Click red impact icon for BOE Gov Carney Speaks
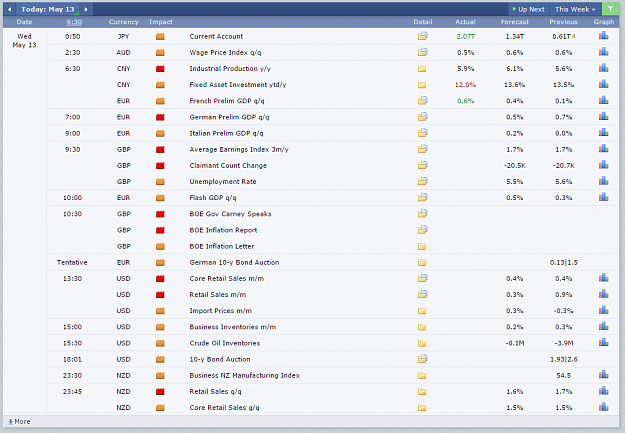Screen dimensions: 625x433 point(160,214)
